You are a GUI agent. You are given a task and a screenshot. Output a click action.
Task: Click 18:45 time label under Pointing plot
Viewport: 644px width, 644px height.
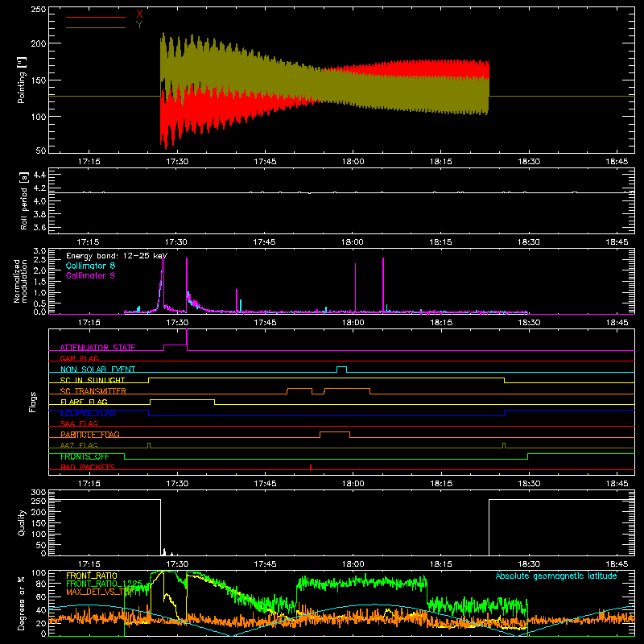[x=617, y=162]
